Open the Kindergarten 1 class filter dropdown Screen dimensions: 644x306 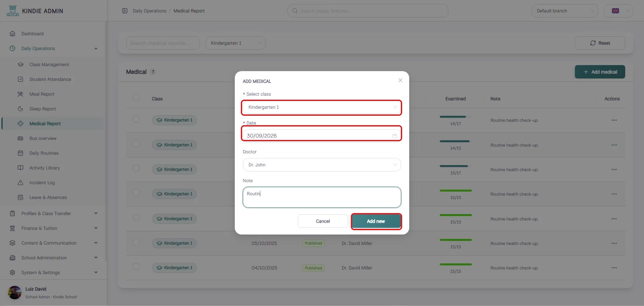coord(235,43)
